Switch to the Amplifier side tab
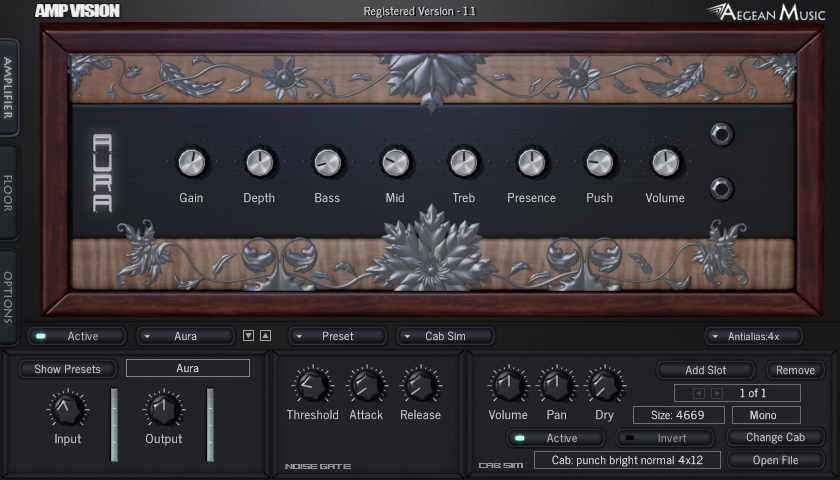Image resolution: width=840 pixels, height=480 pixels. point(9,87)
